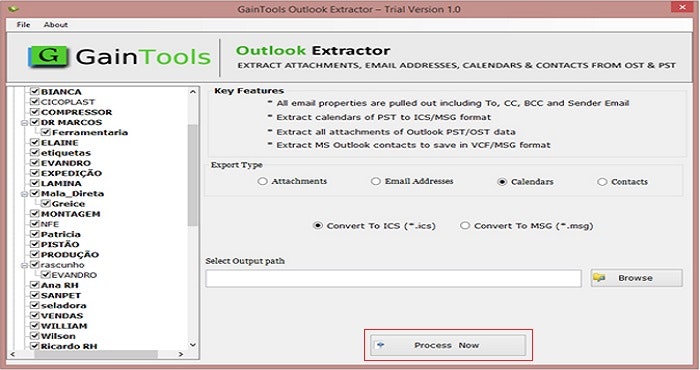700x370 pixels.
Task: Select the WILLIAM folder
Action: click(x=64, y=326)
